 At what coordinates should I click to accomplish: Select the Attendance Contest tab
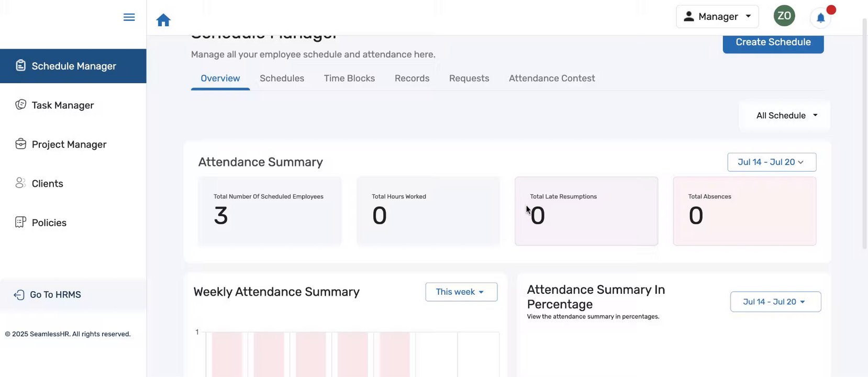click(x=552, y=79)
